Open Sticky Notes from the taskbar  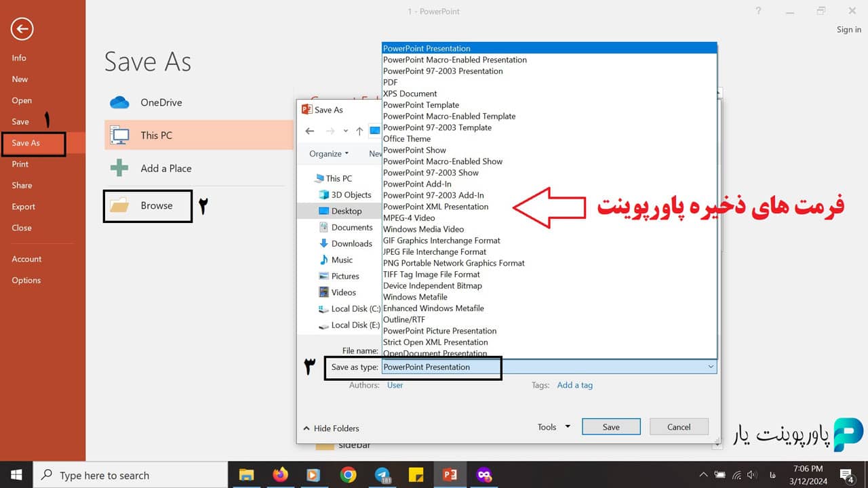[416, 474]
